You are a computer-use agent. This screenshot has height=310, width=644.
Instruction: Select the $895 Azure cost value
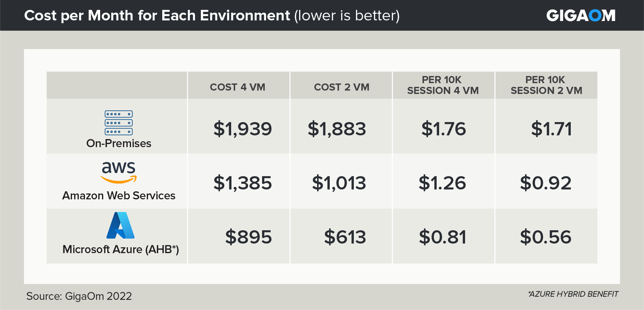coord(248,237)
